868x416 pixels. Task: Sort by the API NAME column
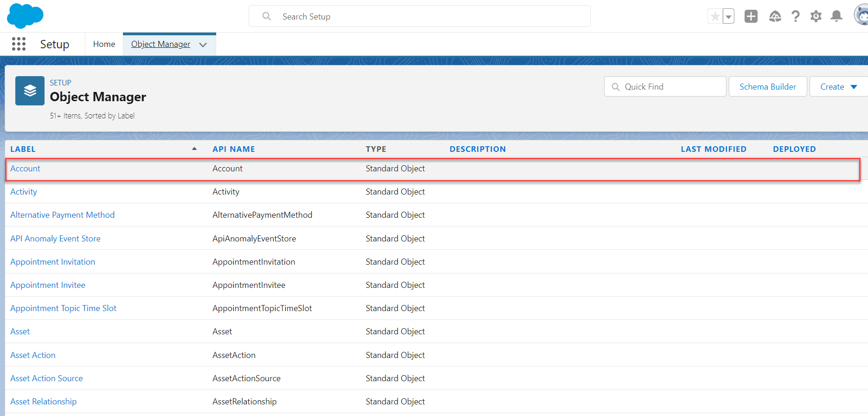tap(234, 149)
